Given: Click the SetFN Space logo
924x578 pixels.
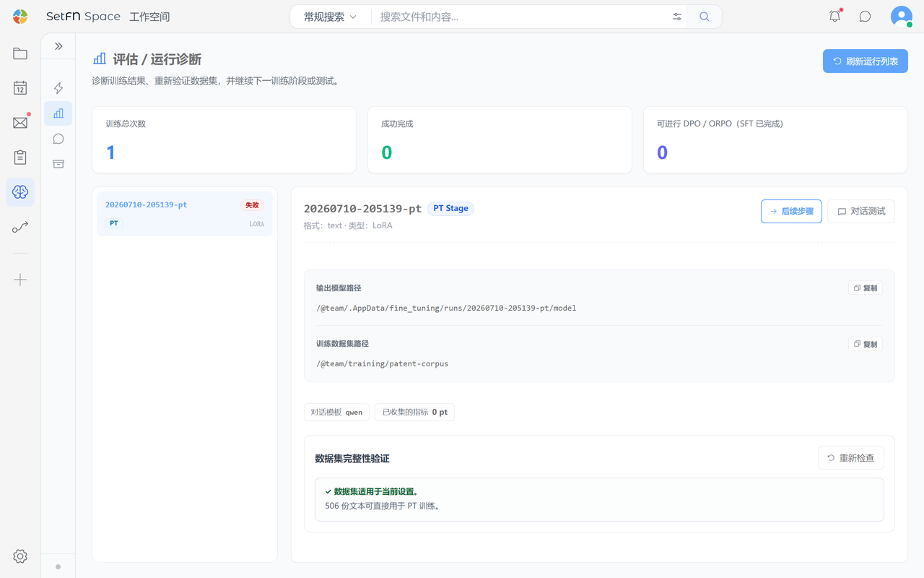Looking at the screenshot, I should [66, 17].
